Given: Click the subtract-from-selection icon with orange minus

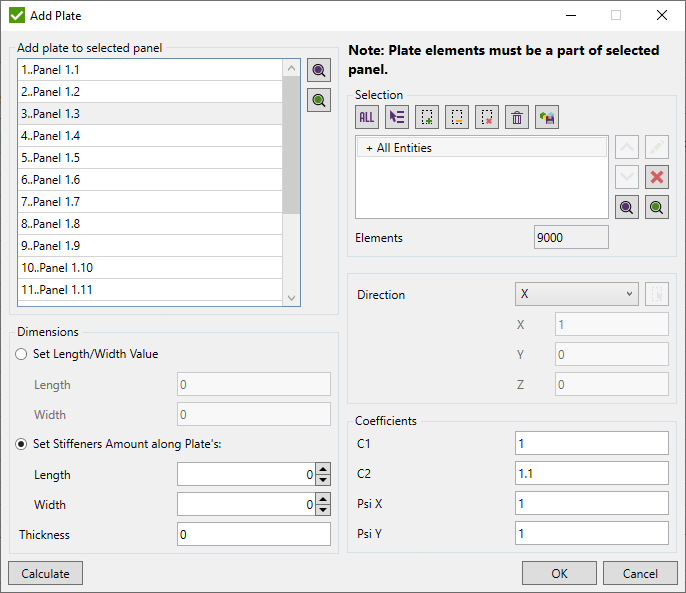Looking at the screenshot, I should pos(457,117).
